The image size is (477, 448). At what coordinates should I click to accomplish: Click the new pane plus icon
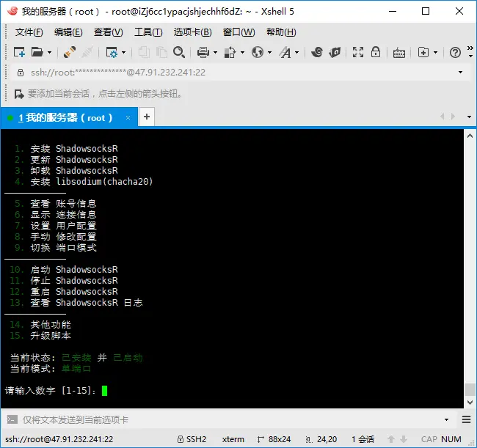coord(423,52)
